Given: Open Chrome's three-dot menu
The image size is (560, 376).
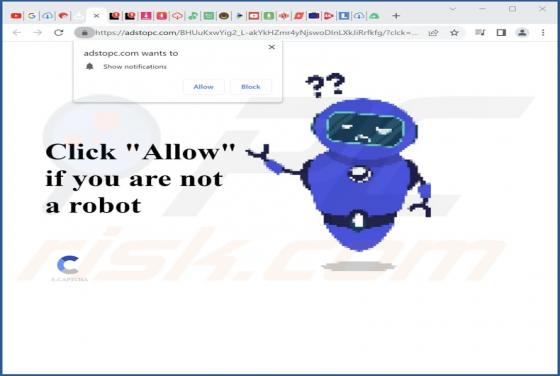Looking at the screenshot, I should (x=543, y=33).
